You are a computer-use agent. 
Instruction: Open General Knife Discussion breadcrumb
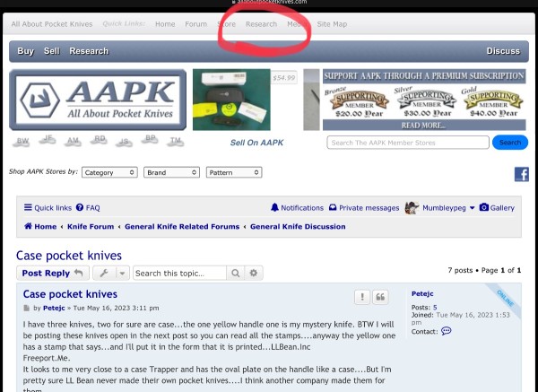[x=298, y=227]
